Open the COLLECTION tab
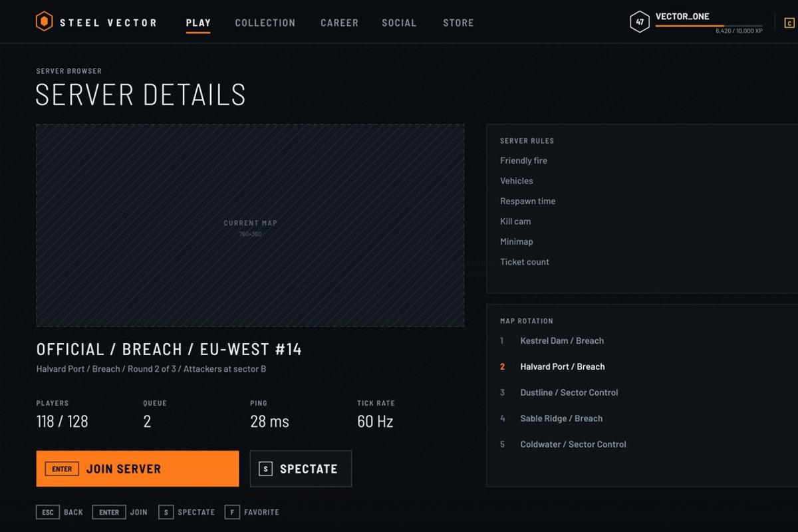Screen dimensions: 798x532 (x=265, y=23)
